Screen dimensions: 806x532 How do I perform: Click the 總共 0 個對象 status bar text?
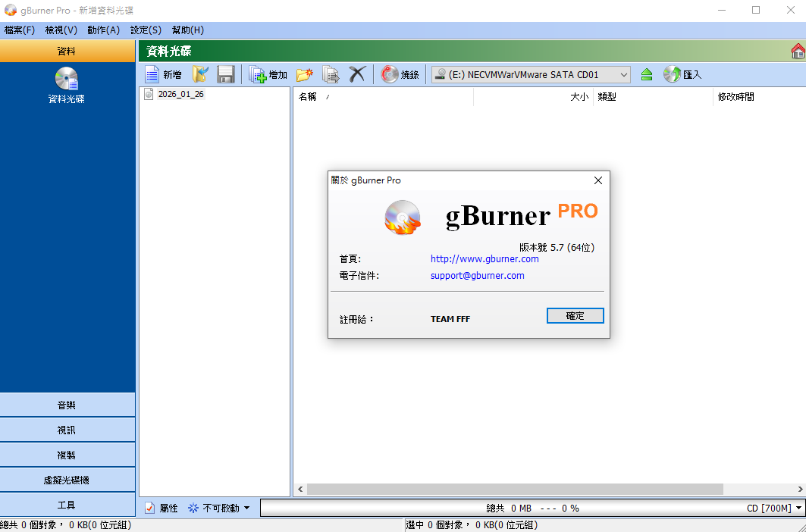pyautogui.click(x=66, y=525)
